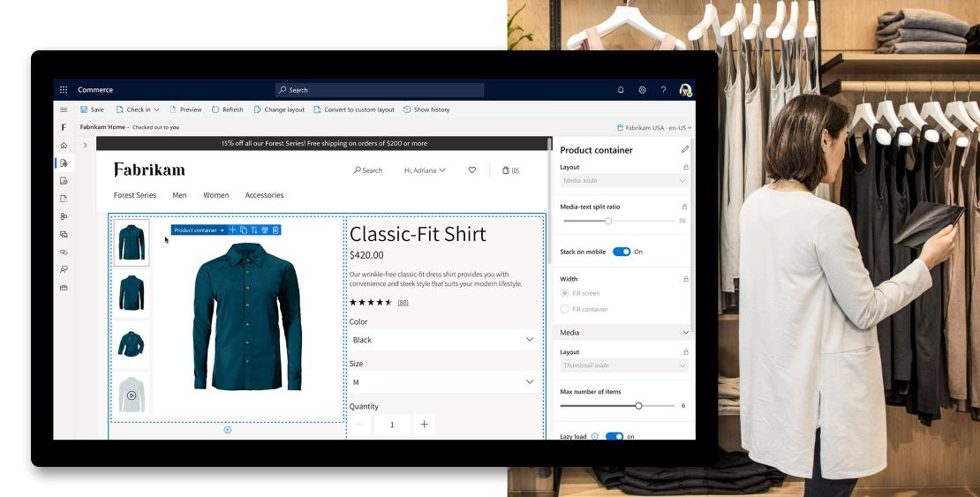Click the wishlist heart icon in Fabrikam header

click(471, 170)
